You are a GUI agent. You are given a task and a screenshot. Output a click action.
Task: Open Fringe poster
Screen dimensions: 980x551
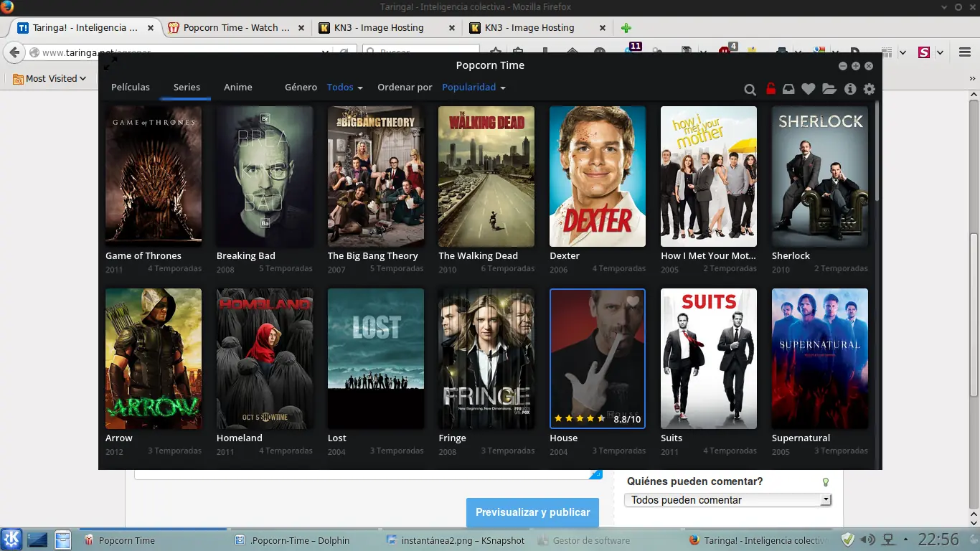click(x=486, y=359)
